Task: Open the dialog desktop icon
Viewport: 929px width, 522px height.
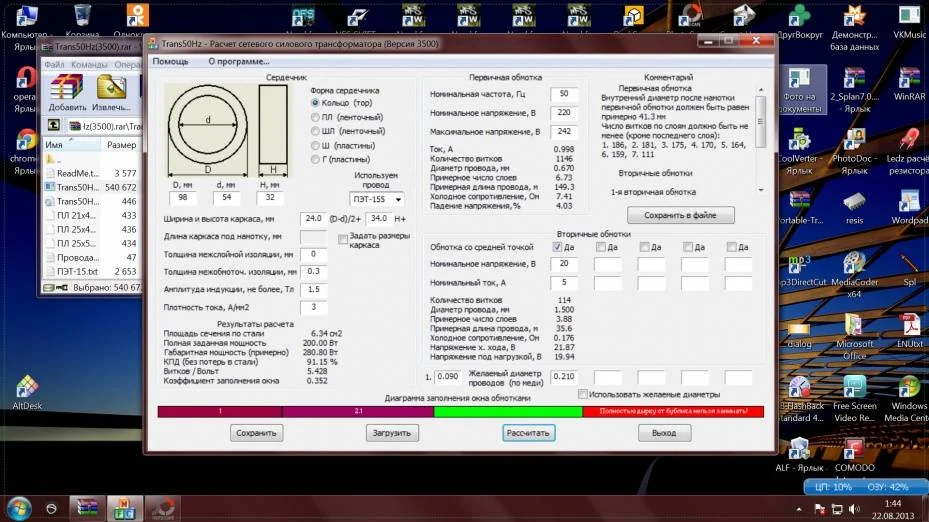Action: pyautogui.click(x=799, y=335)
